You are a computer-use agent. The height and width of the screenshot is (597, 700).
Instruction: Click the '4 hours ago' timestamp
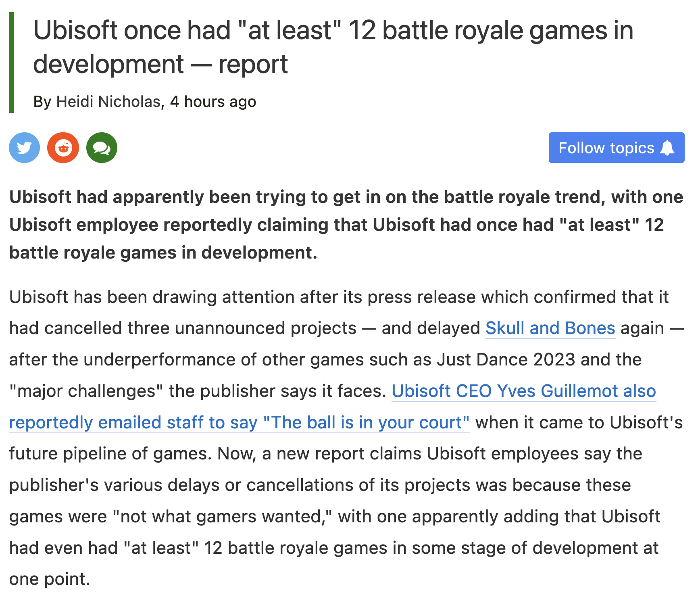click(213, 102)
